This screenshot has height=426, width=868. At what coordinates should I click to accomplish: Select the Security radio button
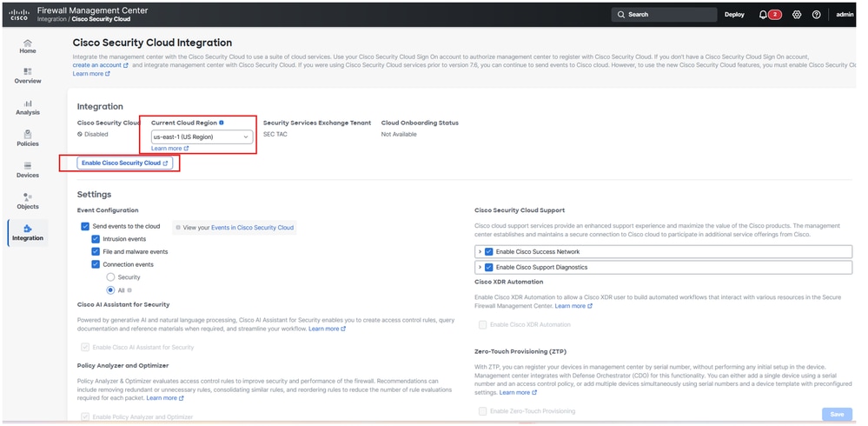[x=110, y=276]
